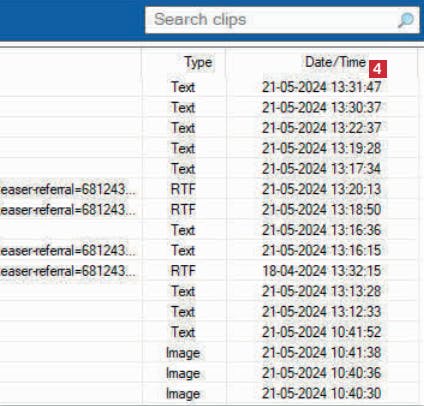424x406 pixels.
Task: Select the Text clip dated 13:22:37
Action: tap(209, 128)
